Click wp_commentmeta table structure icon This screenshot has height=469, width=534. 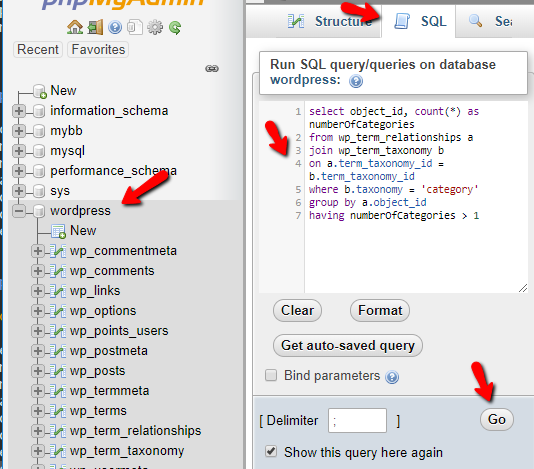58,251
